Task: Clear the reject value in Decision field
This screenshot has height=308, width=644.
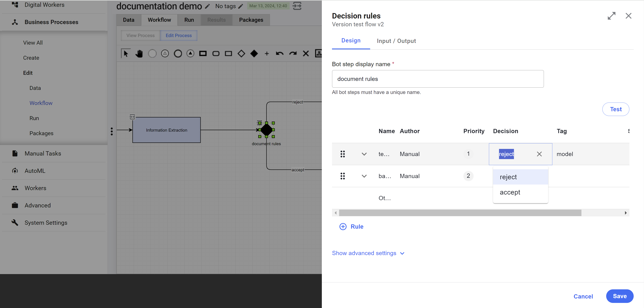Action: 539,154
